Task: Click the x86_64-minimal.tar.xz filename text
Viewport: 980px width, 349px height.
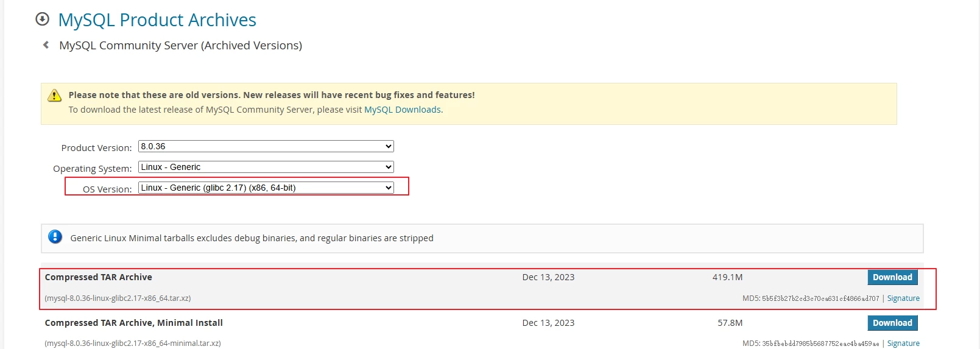Action: click(132, 344)
